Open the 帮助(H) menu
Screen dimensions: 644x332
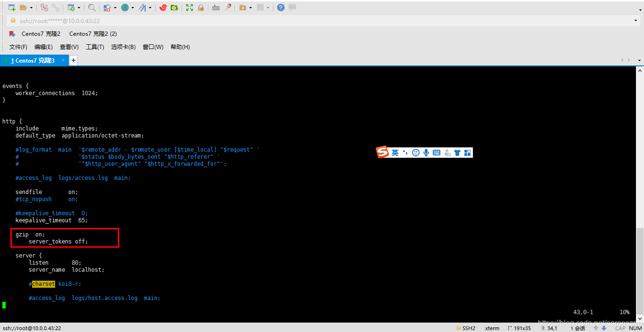(x=180, y=47)
